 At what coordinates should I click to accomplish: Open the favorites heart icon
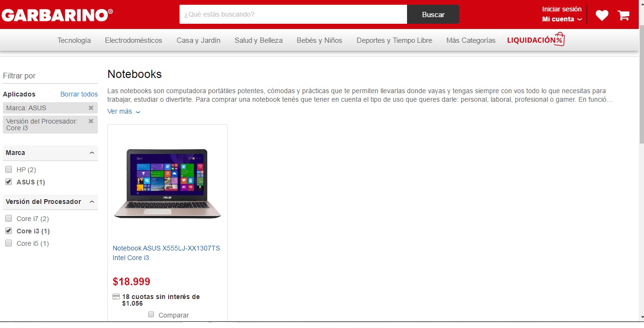602,15
